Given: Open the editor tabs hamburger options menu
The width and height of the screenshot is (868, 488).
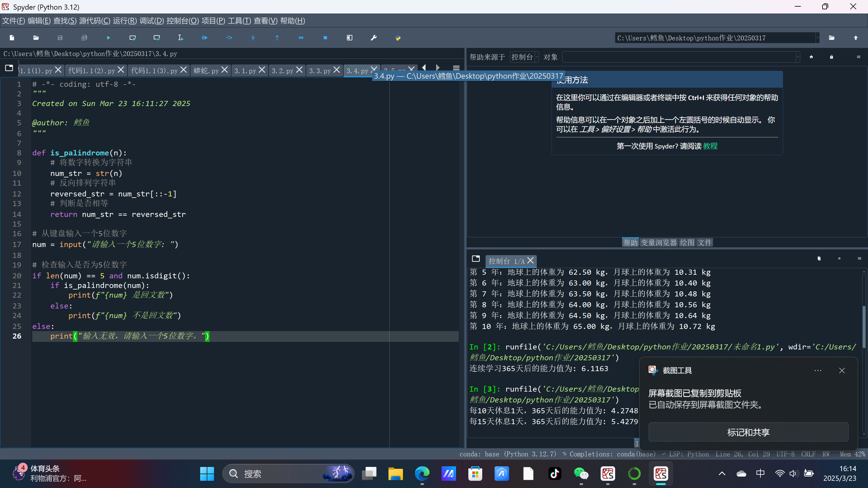Looking at the screenshot, I should [x=456, y=68].
